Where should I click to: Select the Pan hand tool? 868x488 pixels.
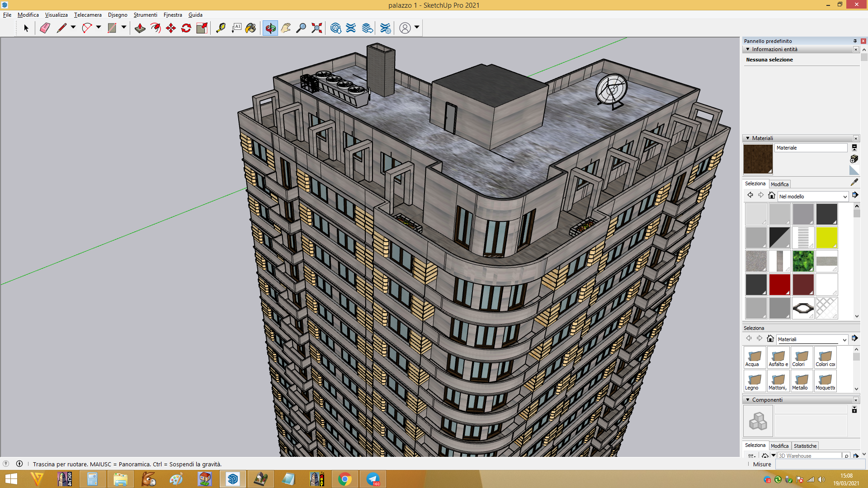point(286,28)
